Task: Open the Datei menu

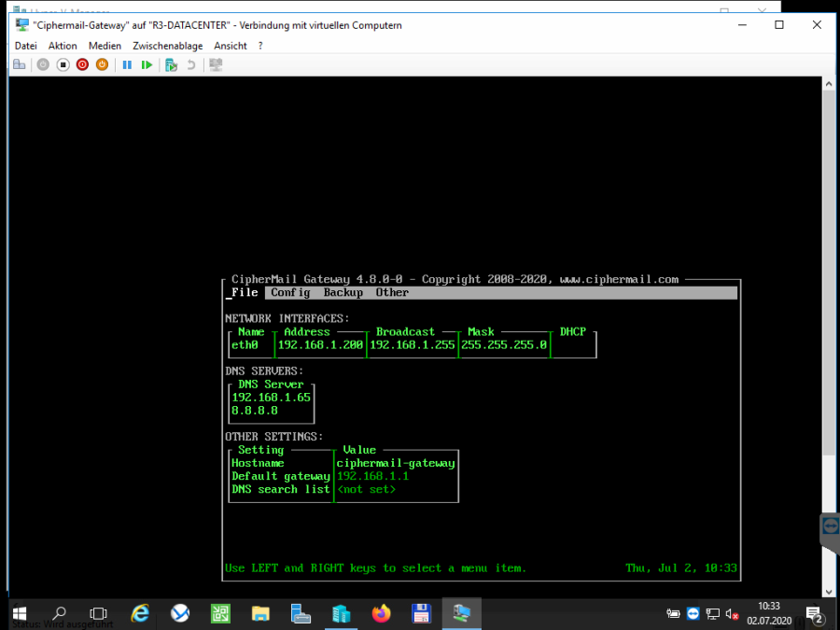Action: (x=26, y=46)
